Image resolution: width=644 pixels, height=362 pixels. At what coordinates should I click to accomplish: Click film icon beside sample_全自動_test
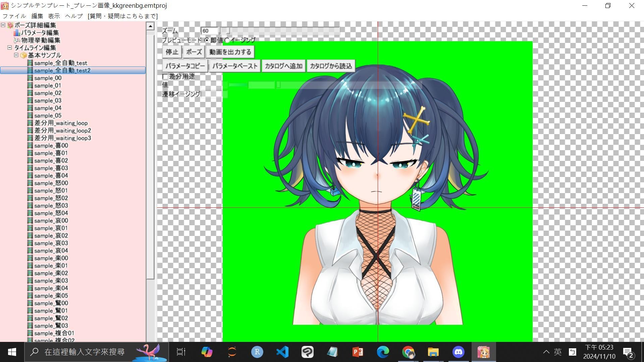coord(30,63)
